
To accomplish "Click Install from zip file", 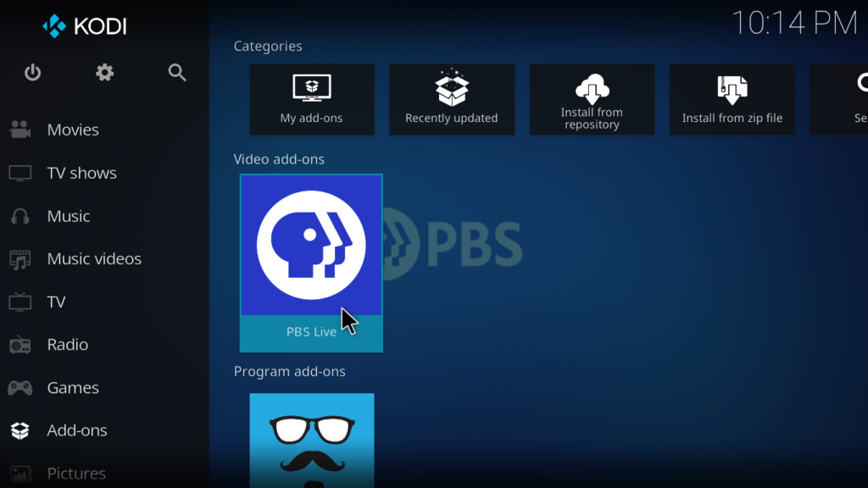I will pyautogui.click(x=732, y=99).
